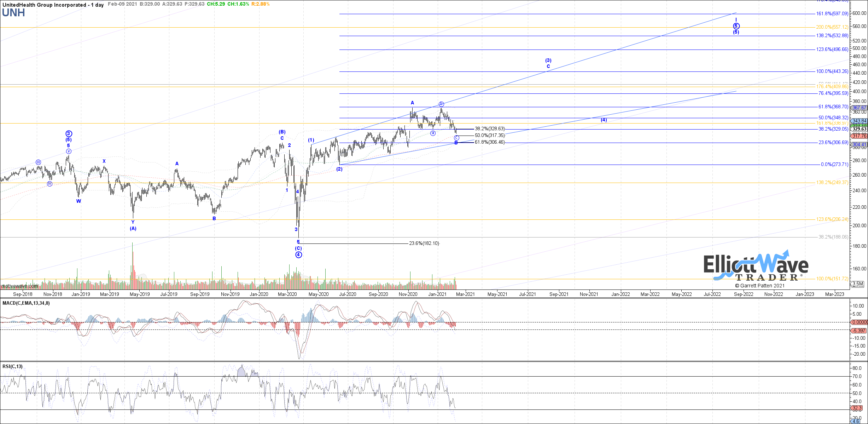868x424 pixels.
Task: Click the green 'CH:5.29' change value
Action: click(x=216, y=4)
